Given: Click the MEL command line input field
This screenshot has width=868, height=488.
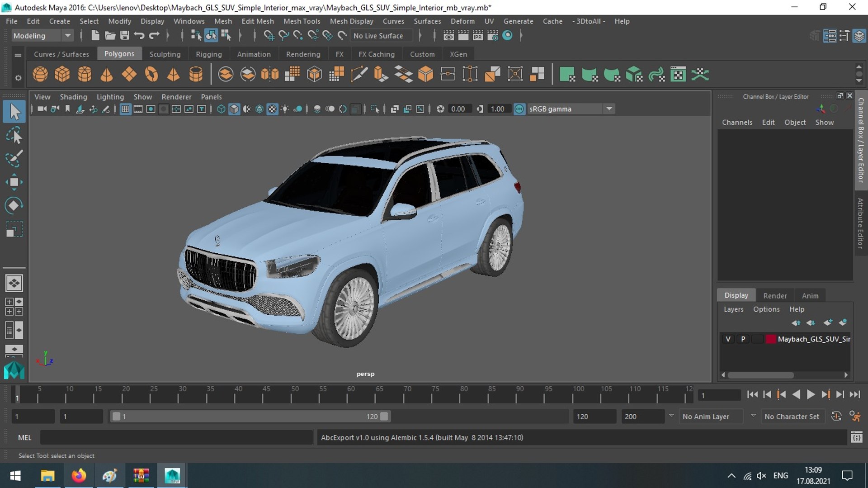Looking at the screenshot, I should [176, 438].
